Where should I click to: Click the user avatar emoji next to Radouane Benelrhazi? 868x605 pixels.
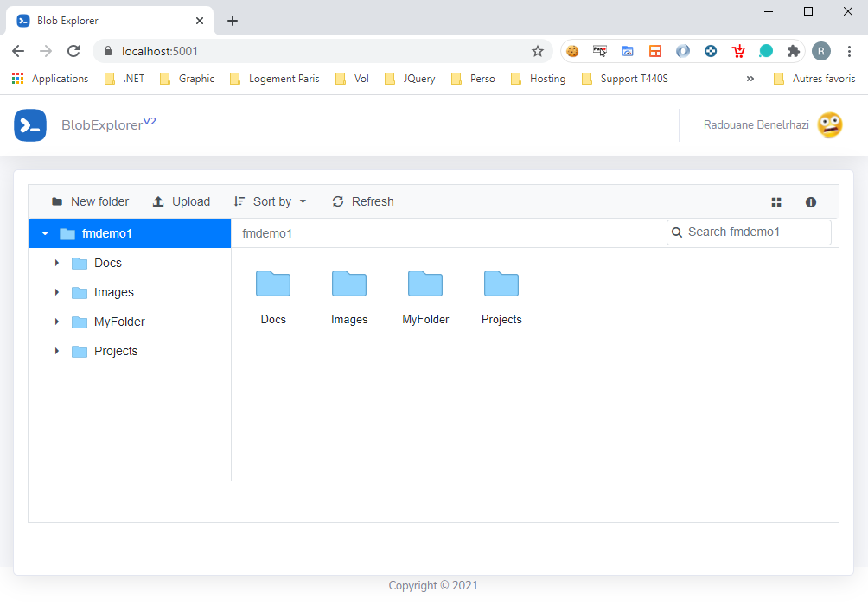(x=828, y=124)
